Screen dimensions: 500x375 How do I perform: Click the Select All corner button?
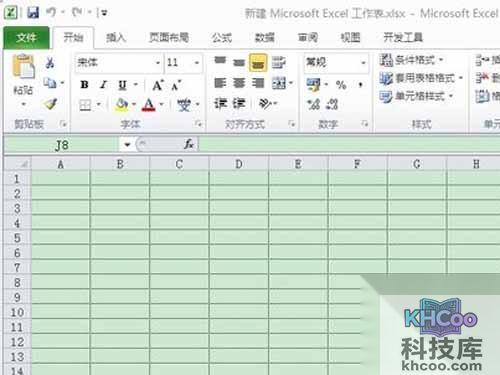(x=17, y=164)
